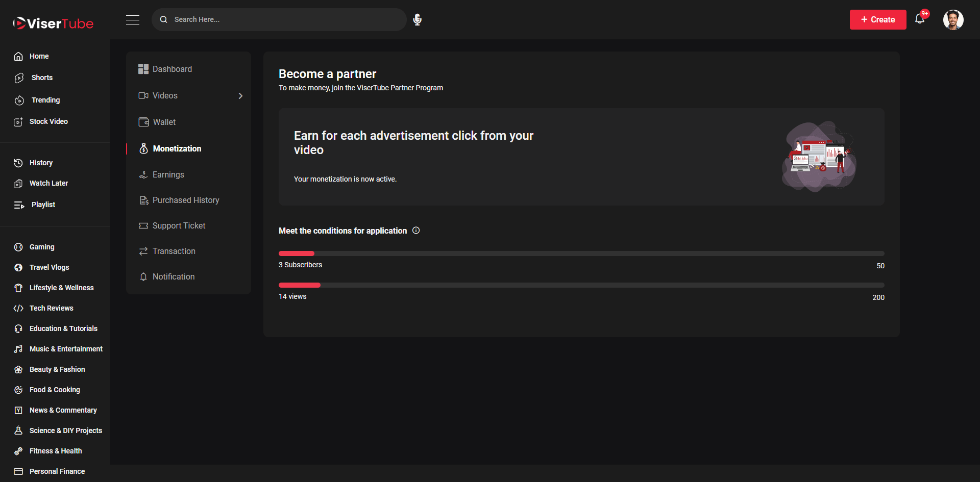Viewport: 980px width, 482px height.
Task: Open the notifications bell icon
Action: [920, 19]
